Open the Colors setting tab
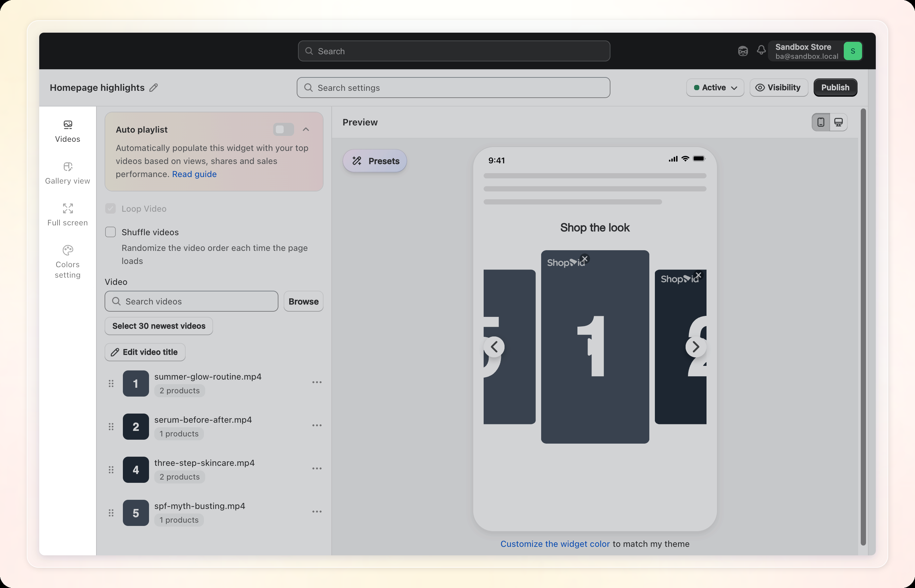Image resolution: width=915 pixels, height=588 pixels. [x=68, y=262]
